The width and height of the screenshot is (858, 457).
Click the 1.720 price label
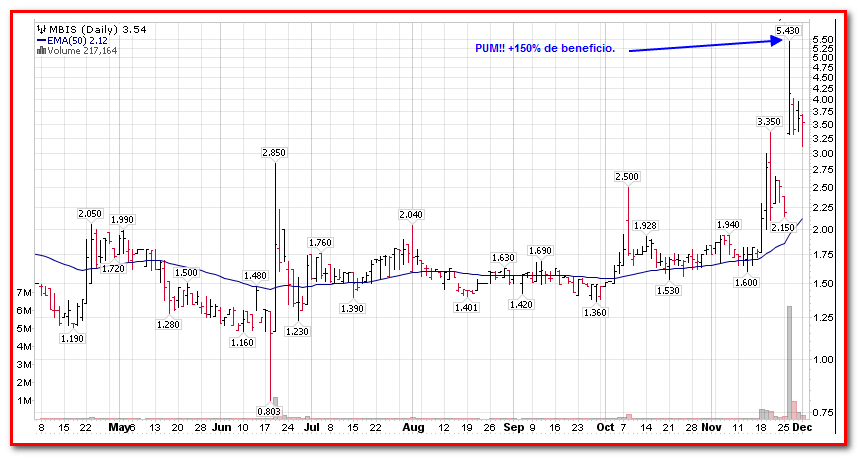point(113,269)
